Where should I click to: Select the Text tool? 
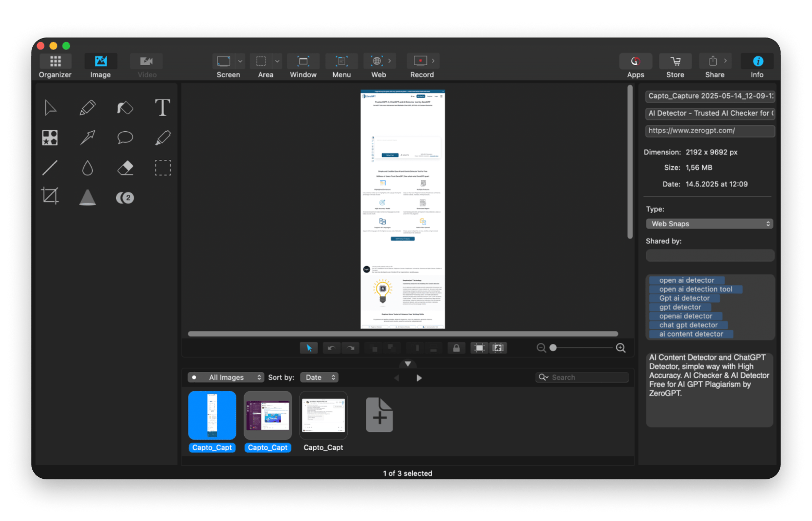point(162,108)
